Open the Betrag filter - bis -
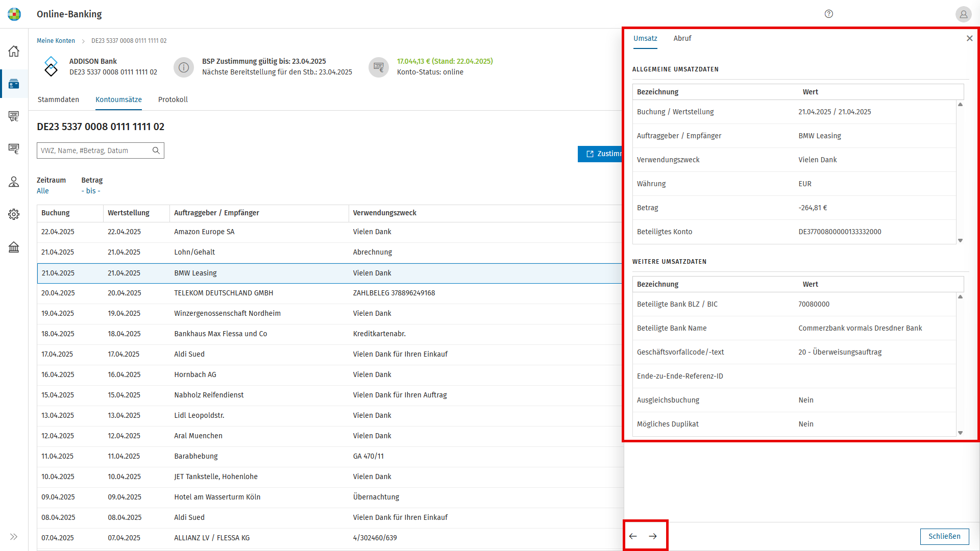Viewport: 980px width, 551px height. pos(91,191)
